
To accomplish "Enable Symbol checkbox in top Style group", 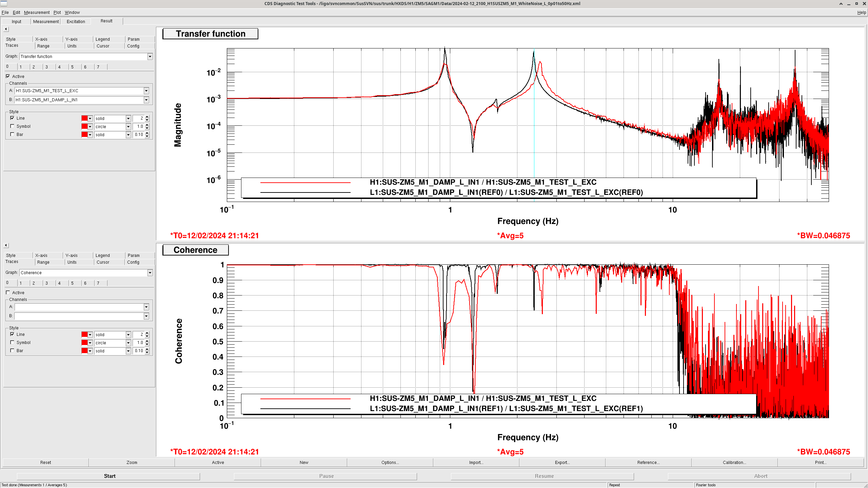I will [x=13, y=126].
